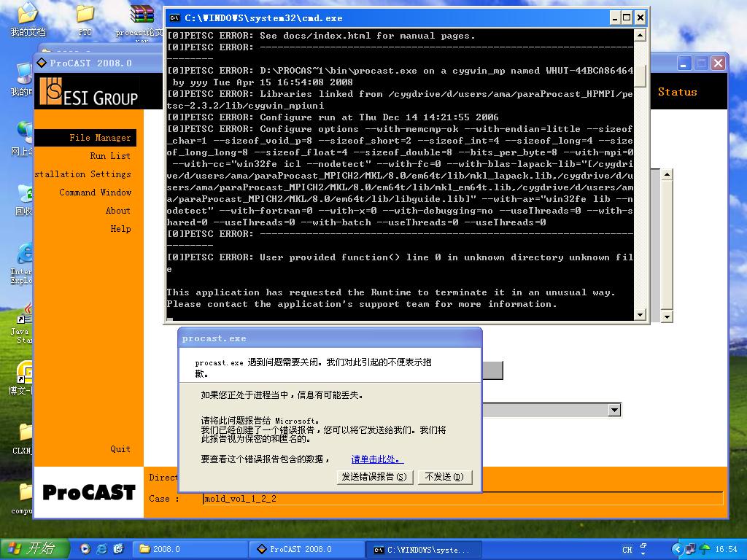Click the don't send button

pos(444,477)
